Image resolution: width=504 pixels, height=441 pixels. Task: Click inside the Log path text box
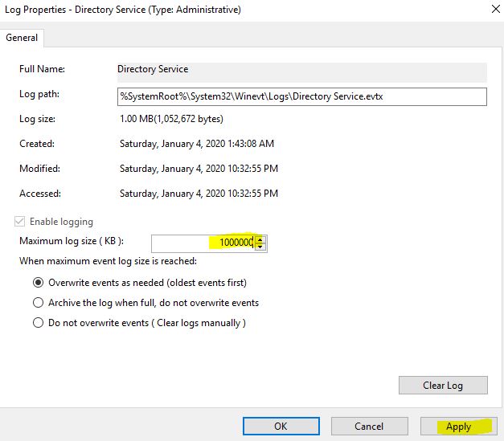pos(301,96)
